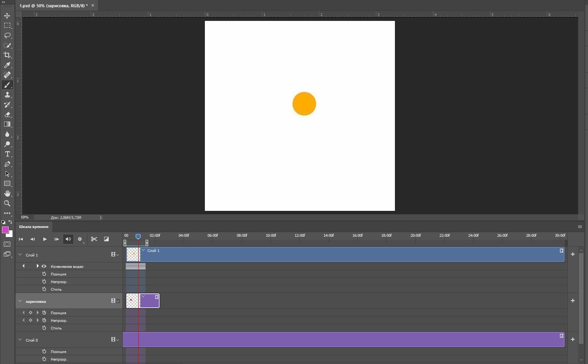Select the Move tool
This screenshot has height=364, width=588.
point(7,16)
